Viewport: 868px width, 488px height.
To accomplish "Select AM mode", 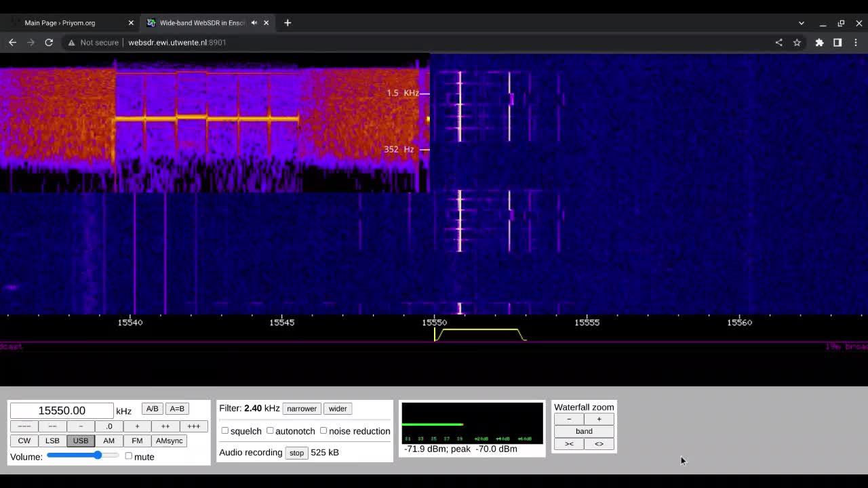I will (108, 441).
